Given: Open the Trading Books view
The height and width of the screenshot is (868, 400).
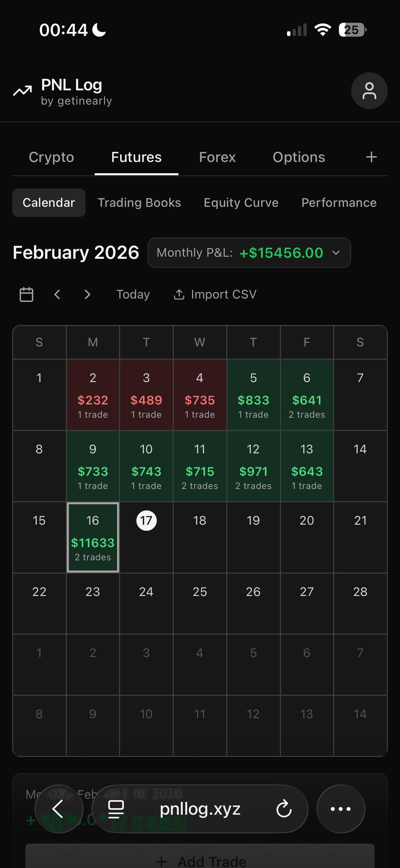Looking at the screenshot, I should point(139,203).
